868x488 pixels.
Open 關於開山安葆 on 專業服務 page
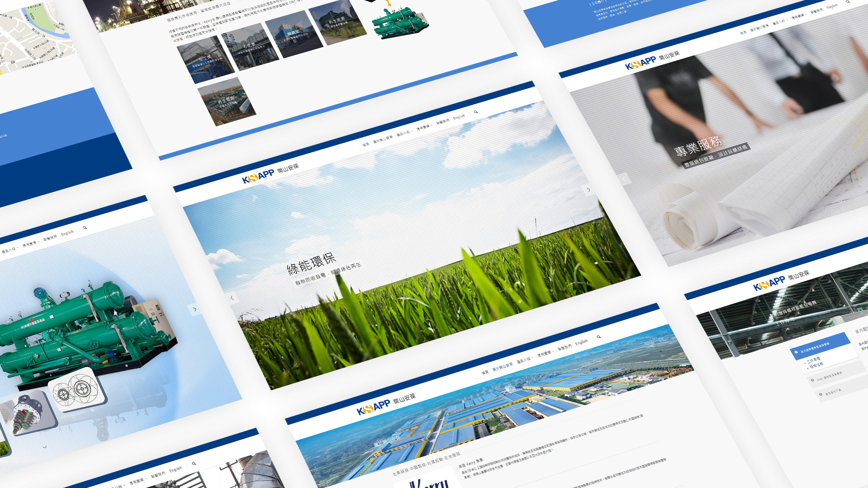759,28
